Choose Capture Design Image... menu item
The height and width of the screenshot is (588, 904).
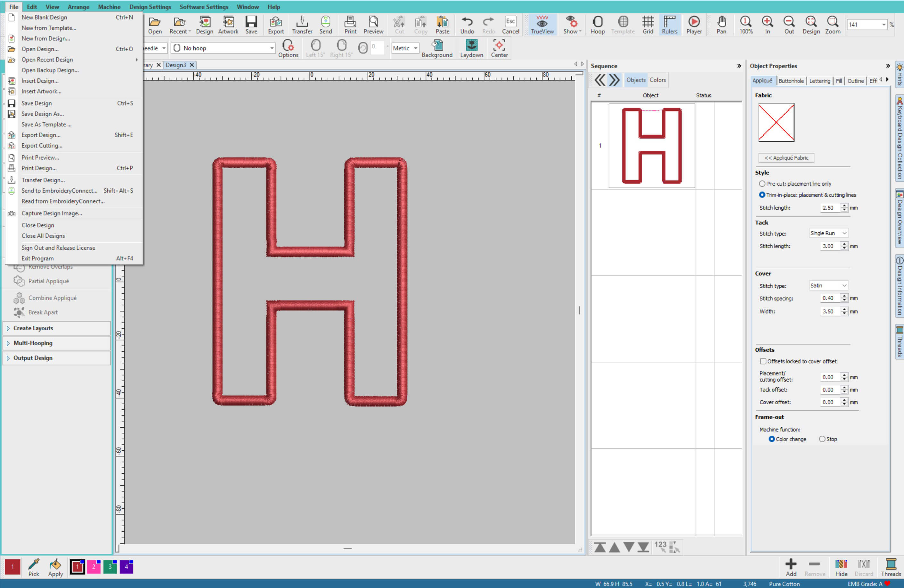(74, 213)
